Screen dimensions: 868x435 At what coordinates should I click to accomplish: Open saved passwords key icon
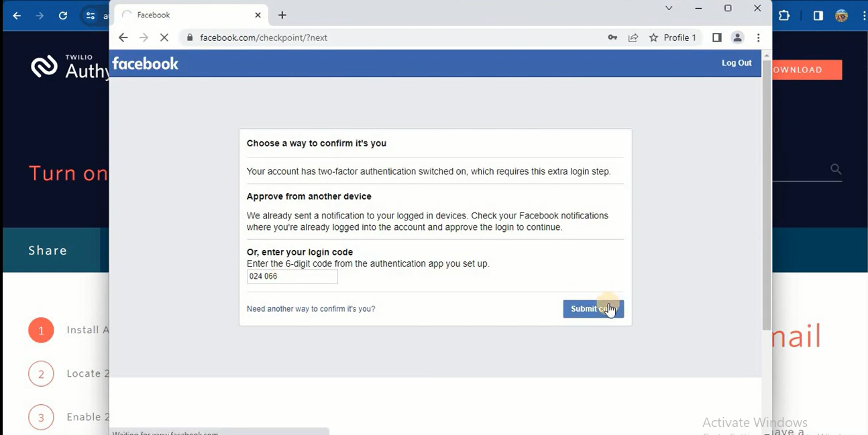pos(612,38)
